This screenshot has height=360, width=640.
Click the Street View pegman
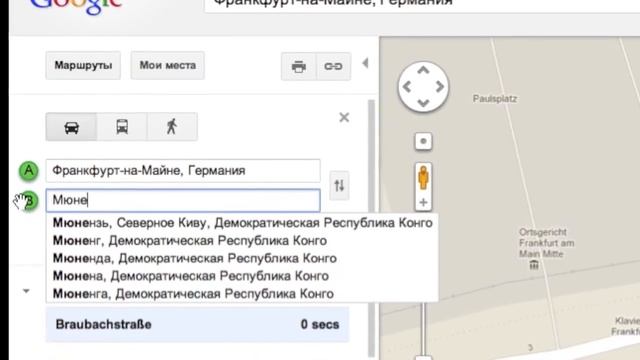[x=423, y=178]
